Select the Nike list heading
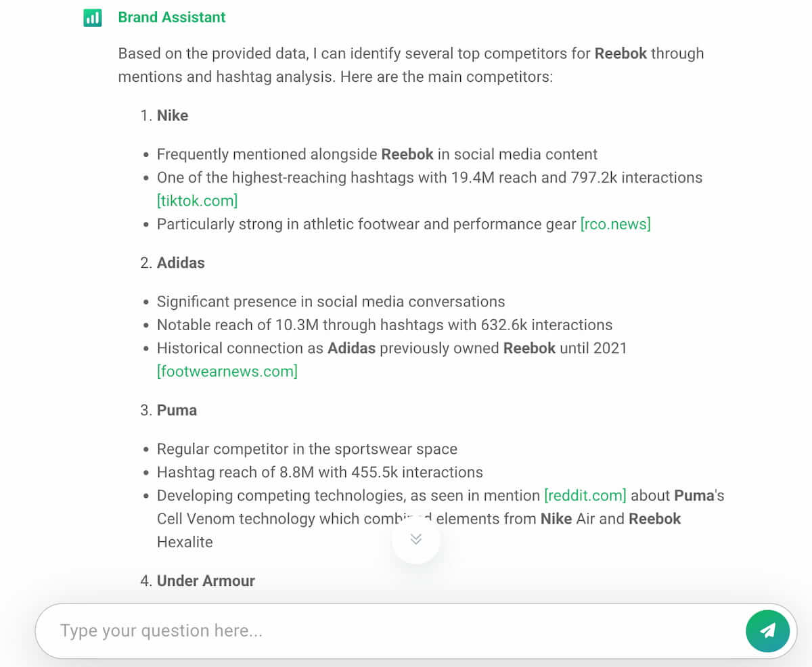The height and width of the screenshot is (667, 812). [x=173, y=115]
